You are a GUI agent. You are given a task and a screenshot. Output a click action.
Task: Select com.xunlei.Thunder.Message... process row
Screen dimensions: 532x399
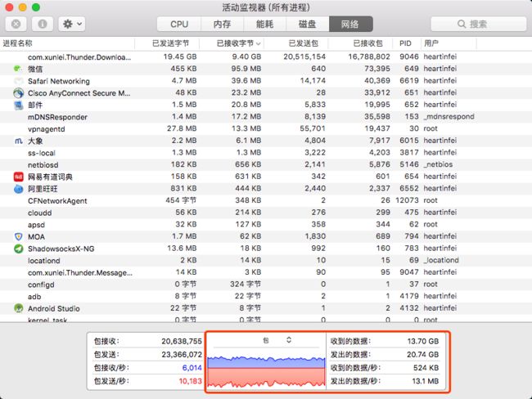coord(266,272)
